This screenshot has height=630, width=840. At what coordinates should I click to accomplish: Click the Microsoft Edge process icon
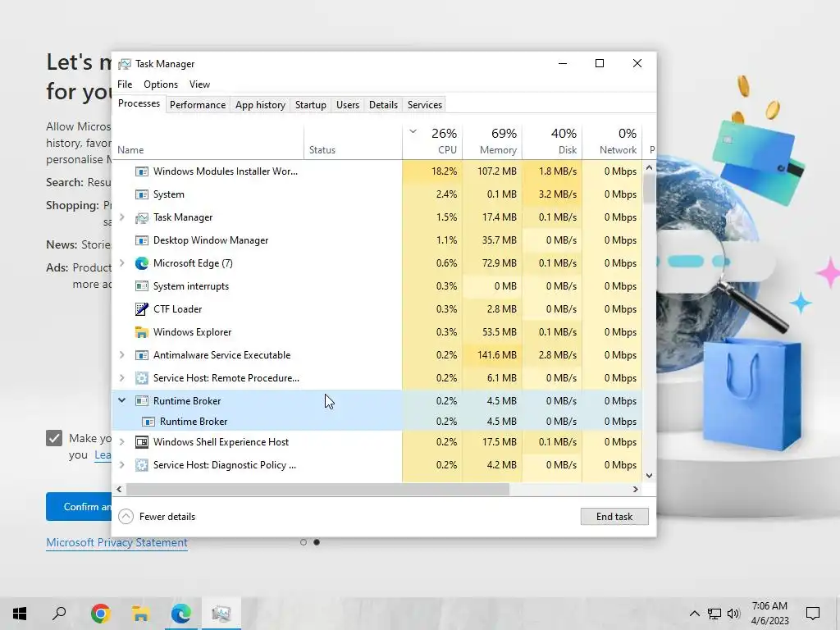pyautogui.click(x=141, y=263)
